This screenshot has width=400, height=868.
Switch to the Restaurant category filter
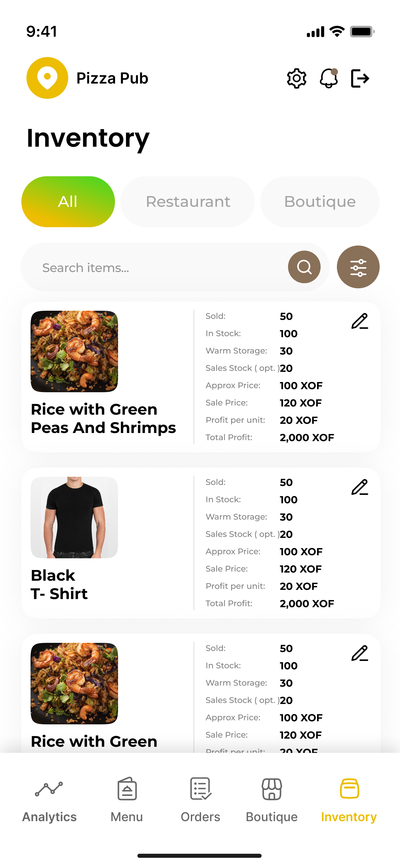click(188, 201)
